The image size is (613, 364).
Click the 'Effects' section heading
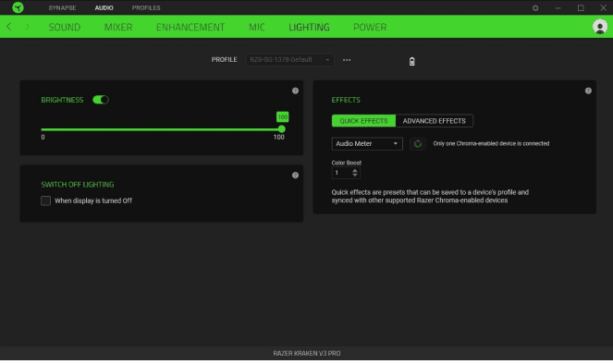click(x=346, y=100)
